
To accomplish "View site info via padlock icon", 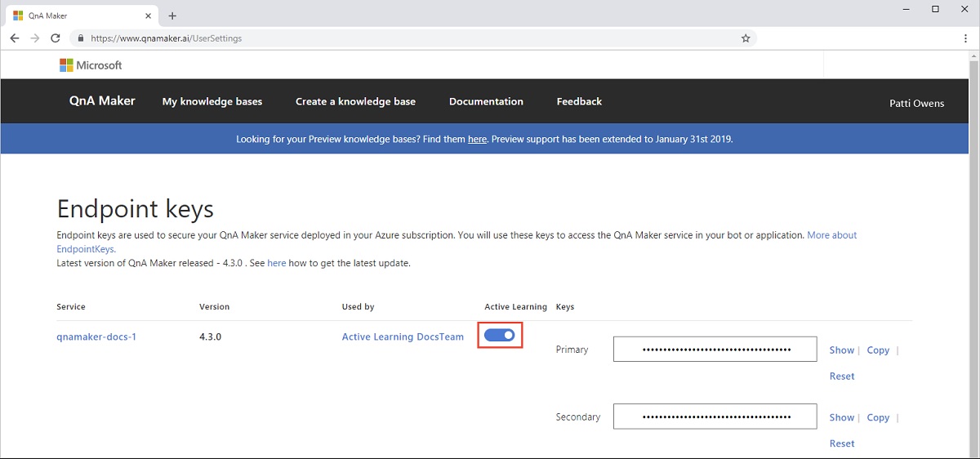I will click(x=80, y=38).
